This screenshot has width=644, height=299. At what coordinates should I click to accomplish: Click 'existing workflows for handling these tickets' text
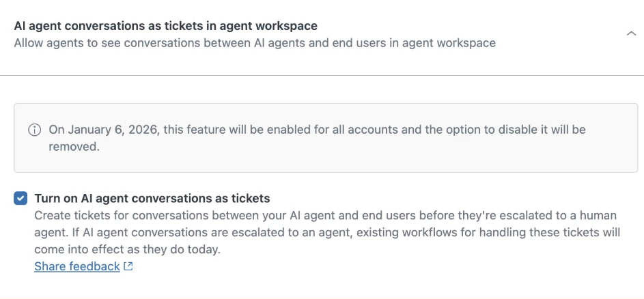tap(479, 233)
